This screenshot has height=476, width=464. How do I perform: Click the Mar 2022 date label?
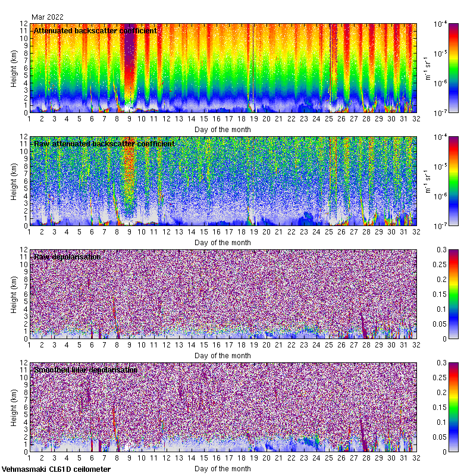point(47,17)
